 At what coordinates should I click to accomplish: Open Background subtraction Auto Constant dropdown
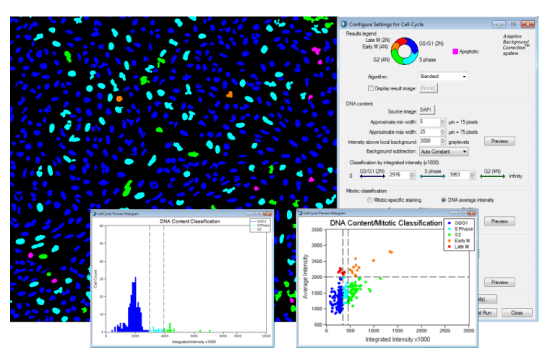(444, 152)
